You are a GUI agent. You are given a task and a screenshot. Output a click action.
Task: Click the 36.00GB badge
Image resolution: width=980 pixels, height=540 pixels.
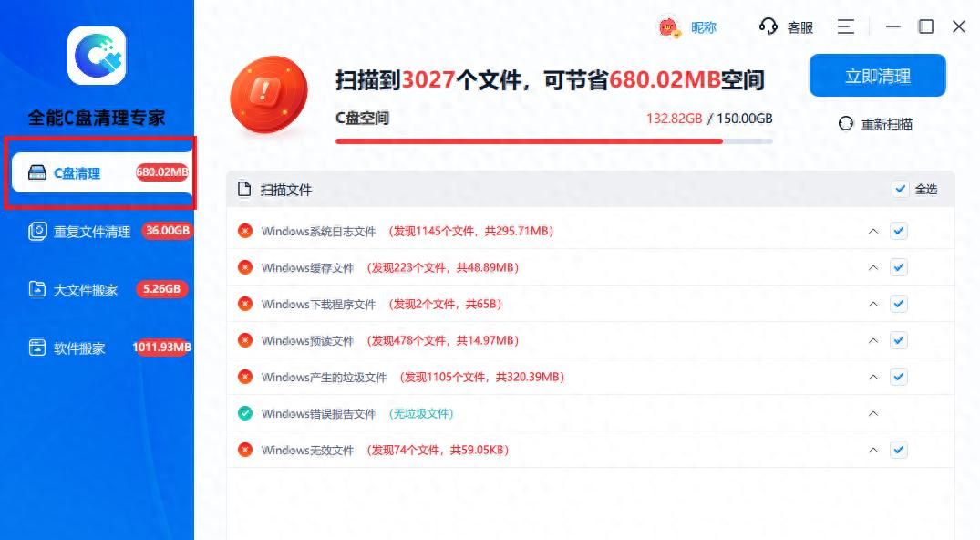(168, 230)
